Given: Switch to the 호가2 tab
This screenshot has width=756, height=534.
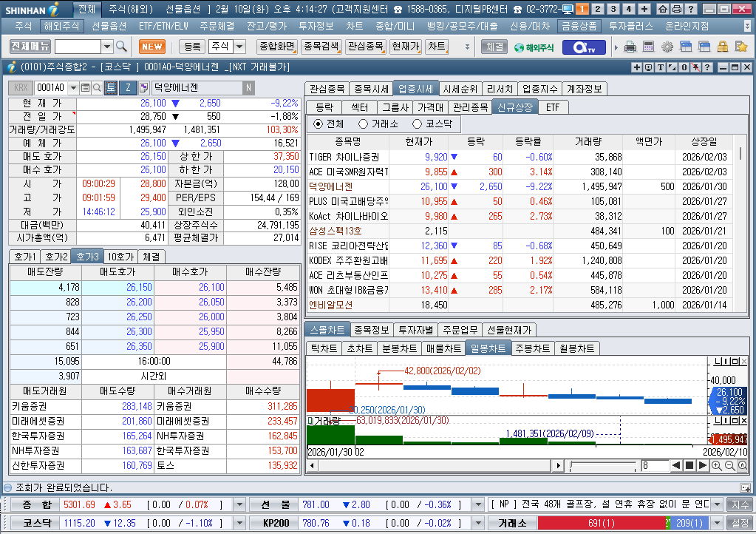Looking at the screenshot, I should click(x=56, y=257).
